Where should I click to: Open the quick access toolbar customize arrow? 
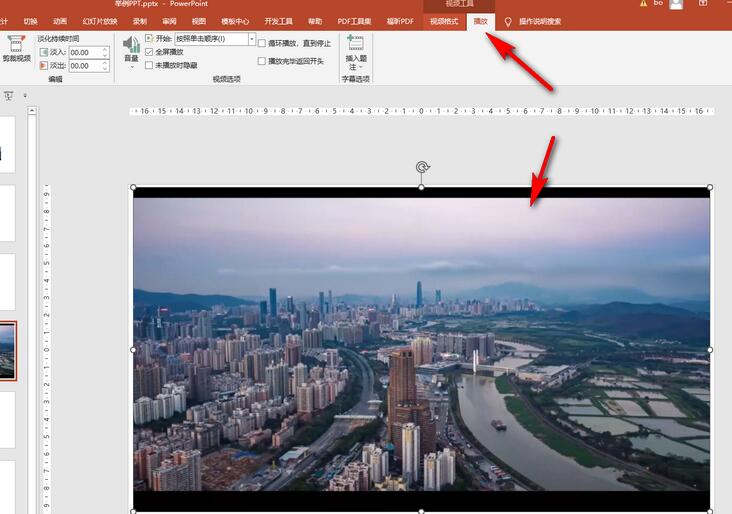pyautogui.click(x=25, y=96)
